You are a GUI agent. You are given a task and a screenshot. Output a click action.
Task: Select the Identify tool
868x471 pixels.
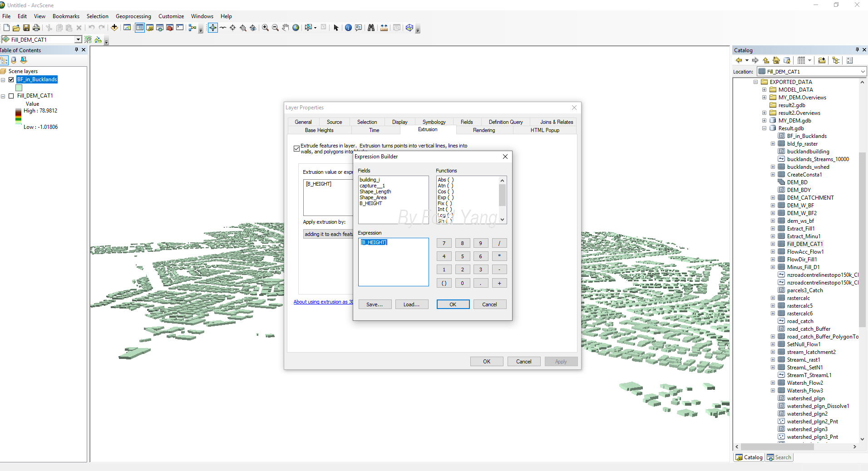click(x=348, y=28)
